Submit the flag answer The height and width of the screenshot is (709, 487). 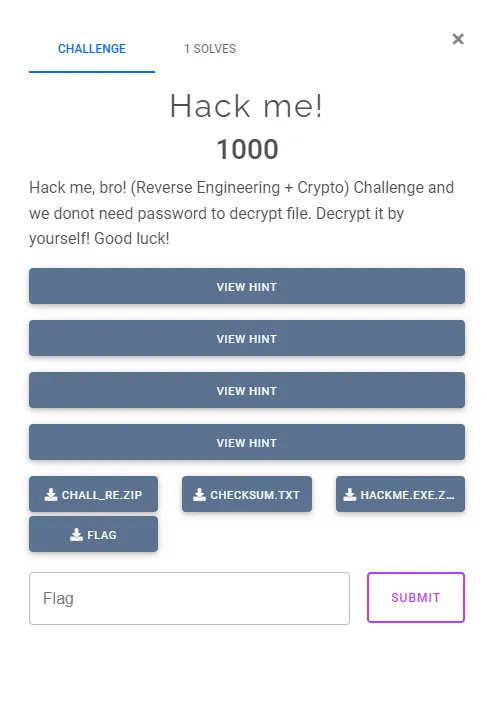(416, 598)
